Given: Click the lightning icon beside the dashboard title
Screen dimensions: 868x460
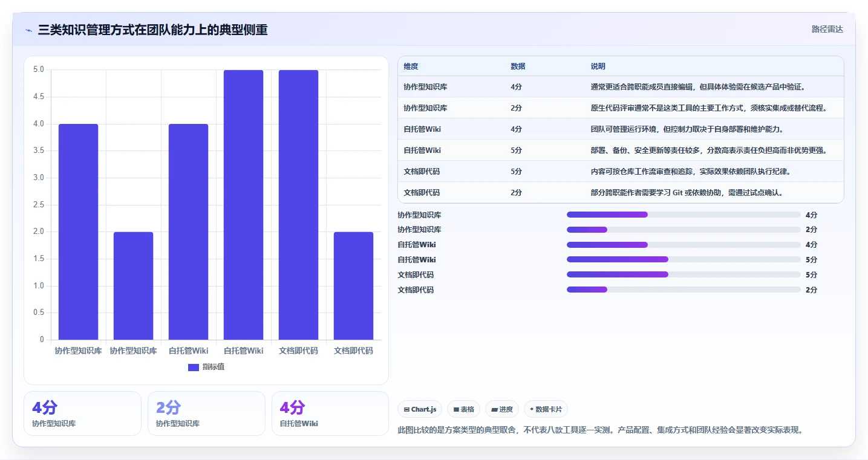Looking at the screenshot, I should coord(29,30).
